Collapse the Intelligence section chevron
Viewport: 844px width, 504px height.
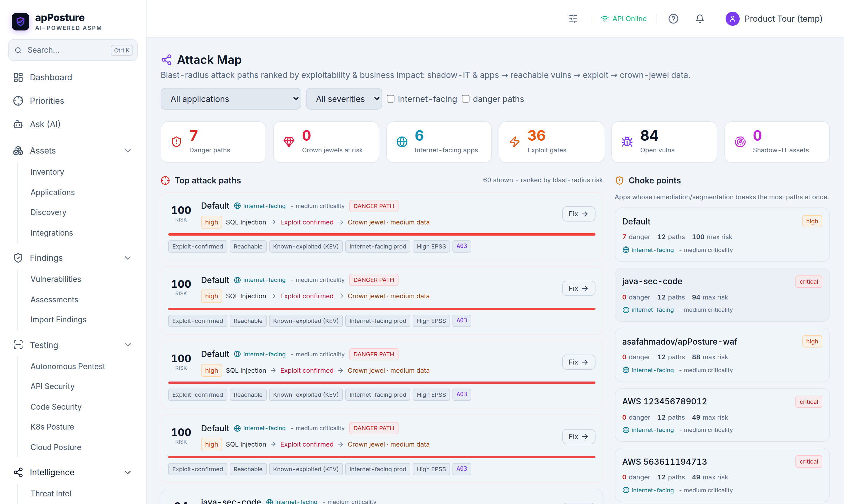click(x=128, y=472)
